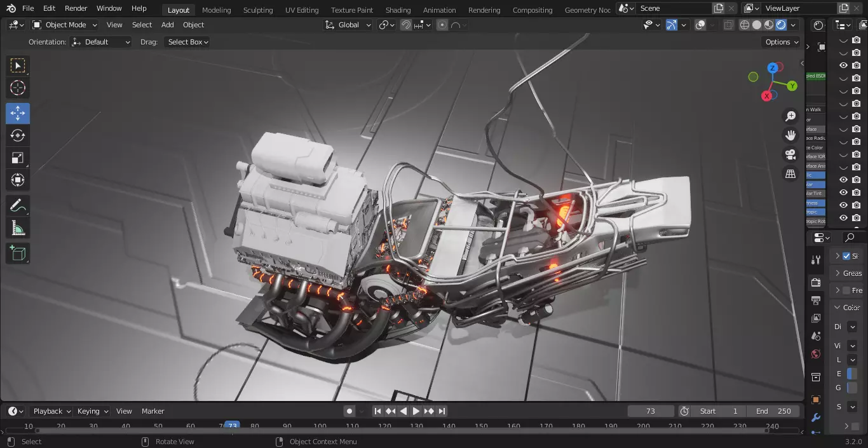Switch to the Modeling workspace tab
Viewport: 868px width, 448px height.
click(x=217, y=10)
